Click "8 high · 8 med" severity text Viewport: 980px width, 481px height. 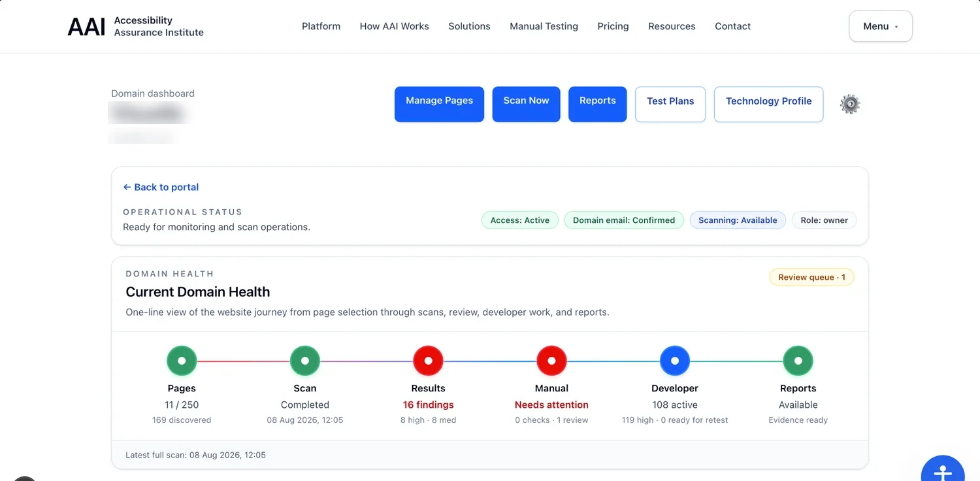click(x=429, y=420)
